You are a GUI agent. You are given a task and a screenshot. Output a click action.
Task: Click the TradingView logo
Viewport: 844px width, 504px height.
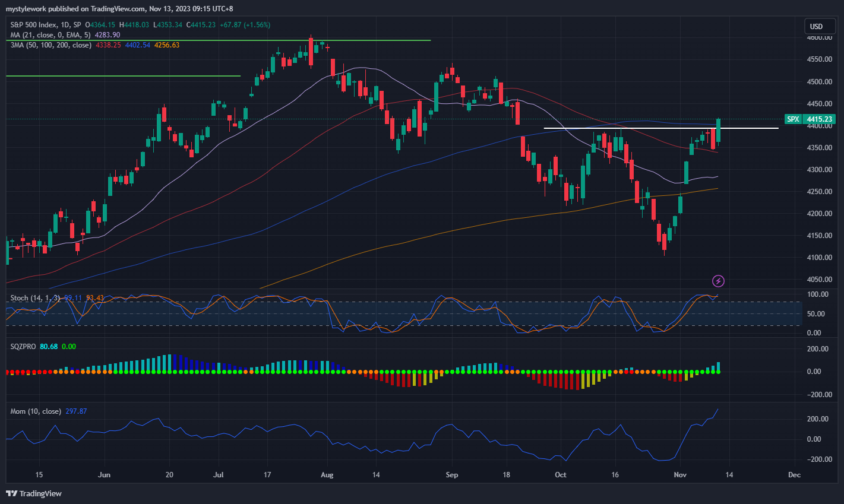34,493
